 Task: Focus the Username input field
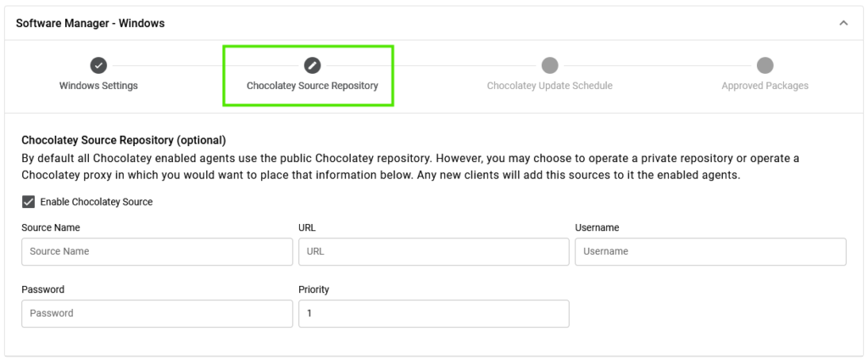(x=711, y=251)
